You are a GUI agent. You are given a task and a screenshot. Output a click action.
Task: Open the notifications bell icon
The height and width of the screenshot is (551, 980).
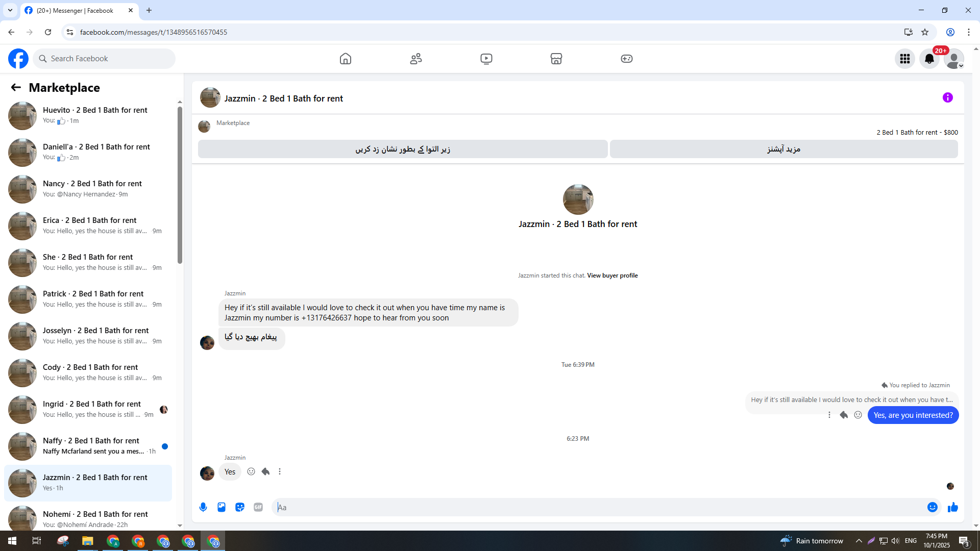929,59
